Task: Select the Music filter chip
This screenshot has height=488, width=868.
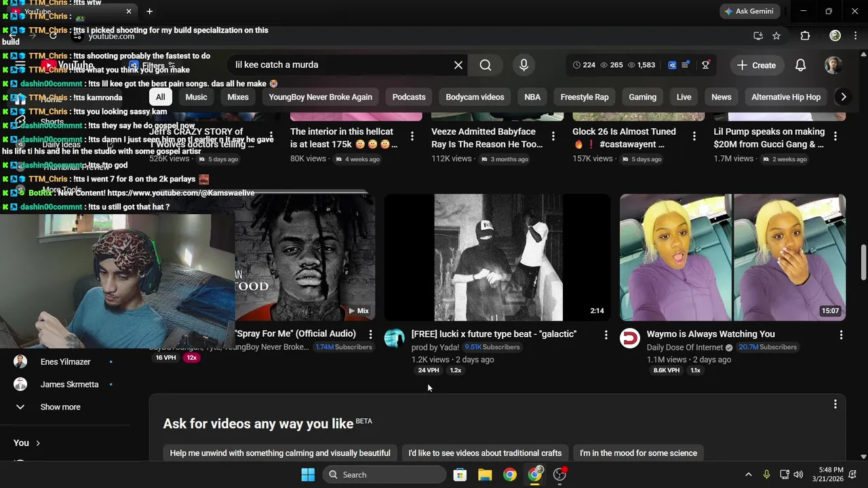Action: tap(196, 97)
